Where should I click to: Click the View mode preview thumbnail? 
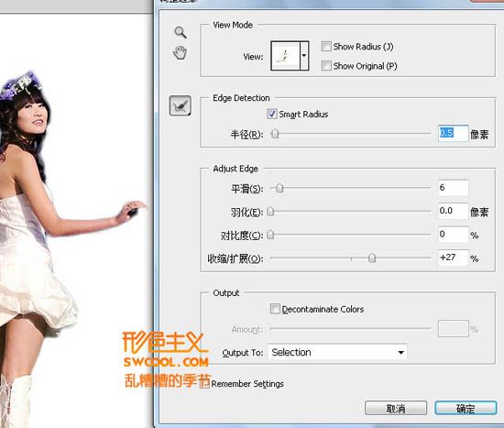tap(285, 56)
